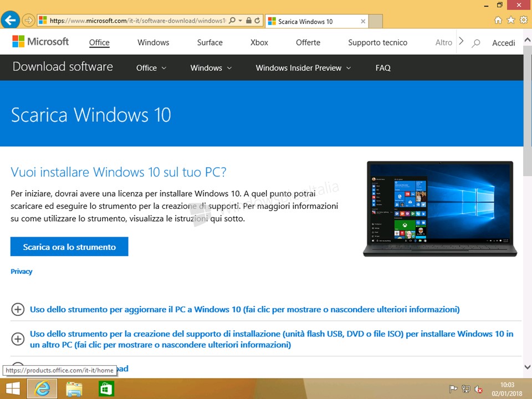Image resolution: width=532 pixels, height=399 pixels.
Task: Open the address bar dropdown arrow
Action: [240, 21]
